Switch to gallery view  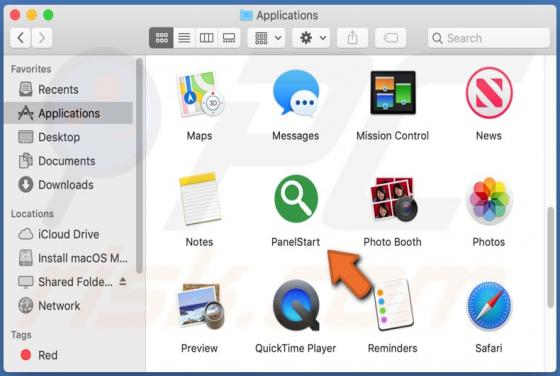(229, 37)
